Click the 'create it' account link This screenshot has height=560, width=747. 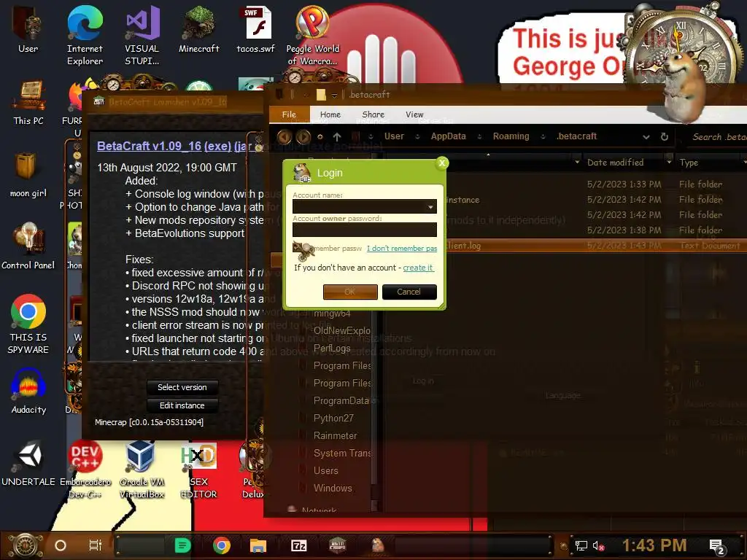[418, 268]
